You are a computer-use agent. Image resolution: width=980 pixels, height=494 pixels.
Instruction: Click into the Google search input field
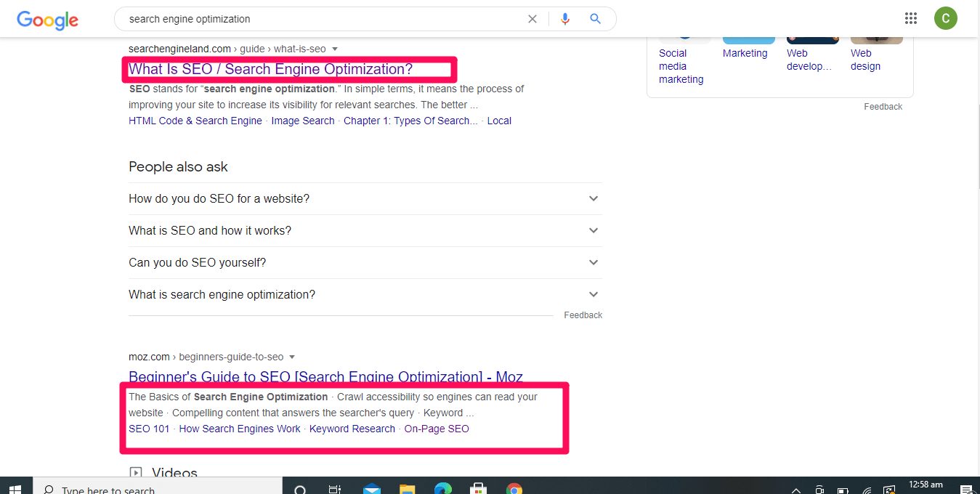[320, 19]
